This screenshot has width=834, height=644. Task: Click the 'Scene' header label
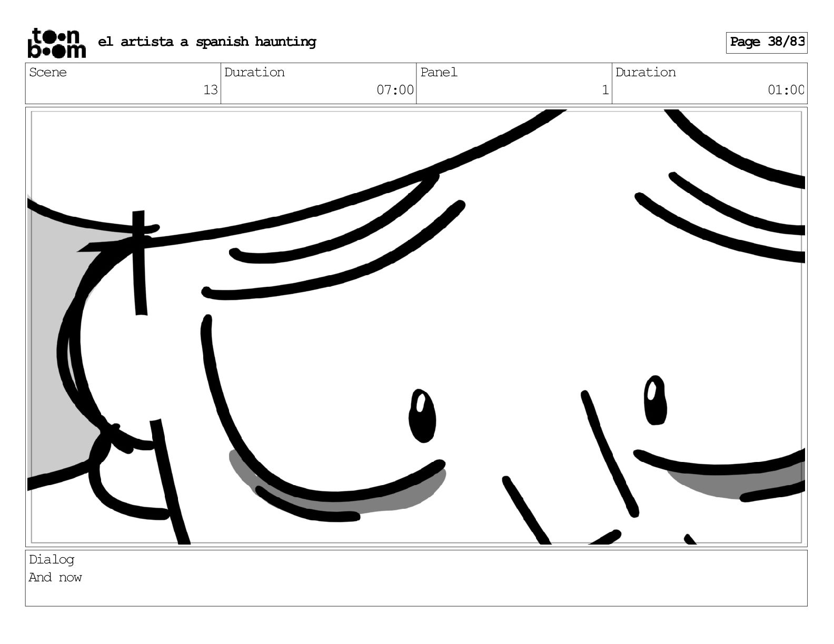coord(48,73)
